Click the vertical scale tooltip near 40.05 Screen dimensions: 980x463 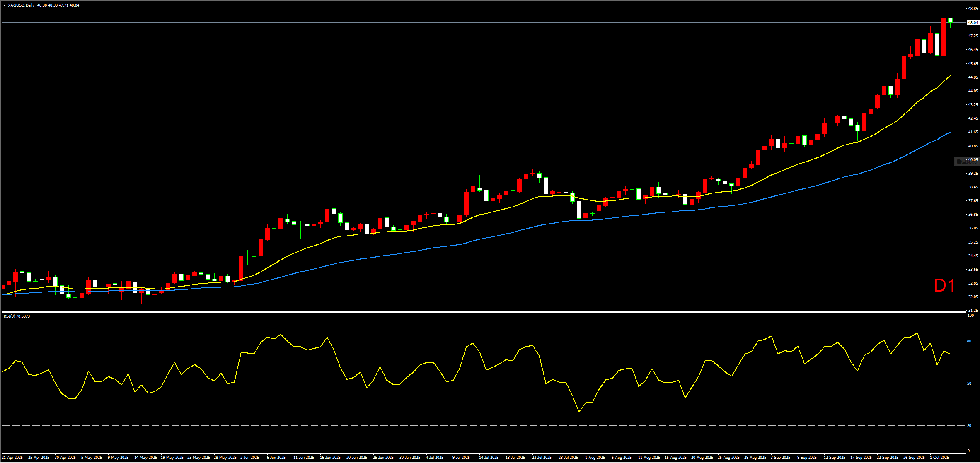click(967, 161)
